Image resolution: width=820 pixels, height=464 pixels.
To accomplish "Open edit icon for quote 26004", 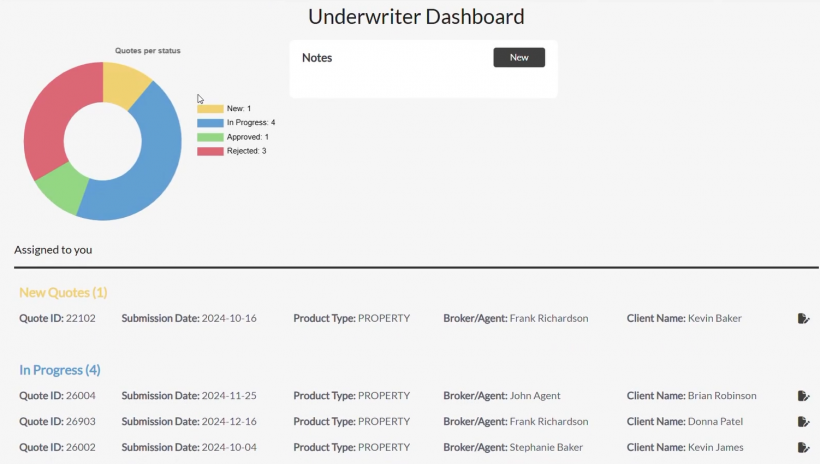I will click(x=803, y=395).
